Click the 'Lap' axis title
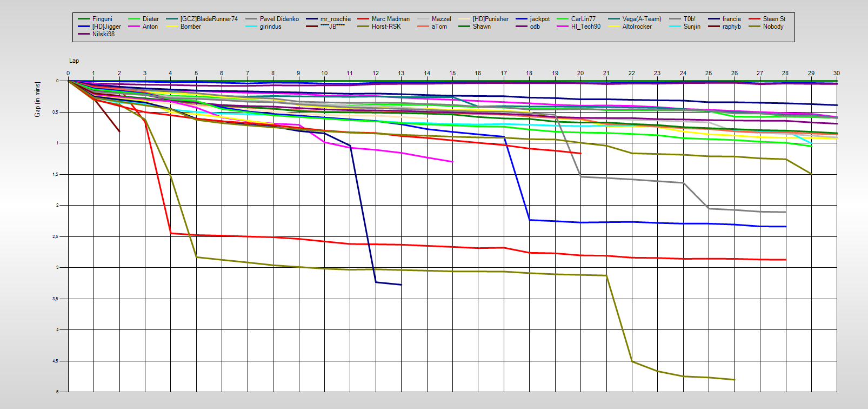868x409 pixels. tap(74, 61)
